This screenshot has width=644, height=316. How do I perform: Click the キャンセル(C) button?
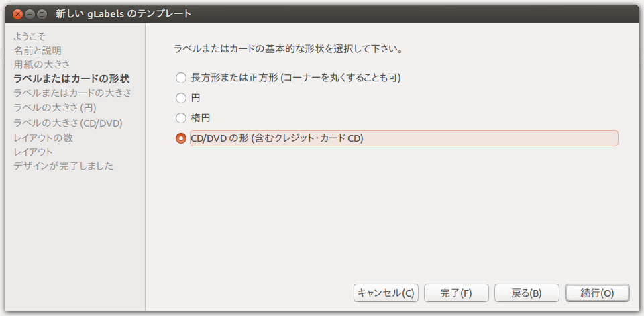click(386, 293)
